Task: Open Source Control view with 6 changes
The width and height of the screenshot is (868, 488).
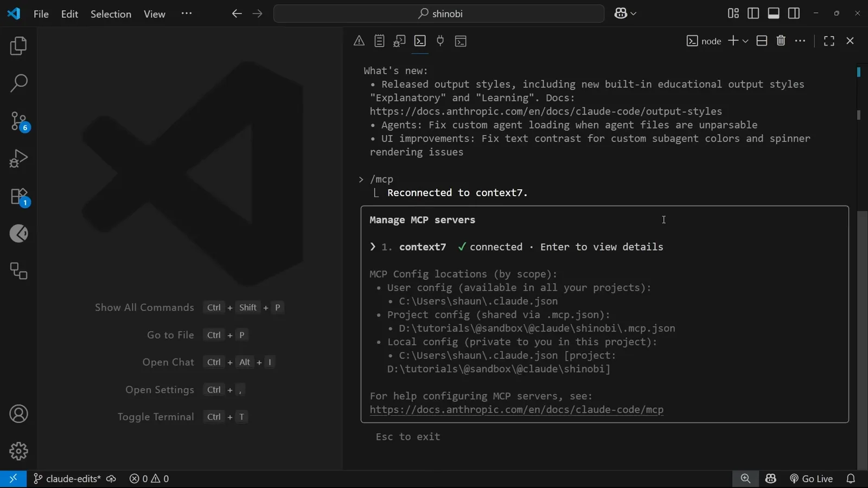Action: [x=20, y=121]
